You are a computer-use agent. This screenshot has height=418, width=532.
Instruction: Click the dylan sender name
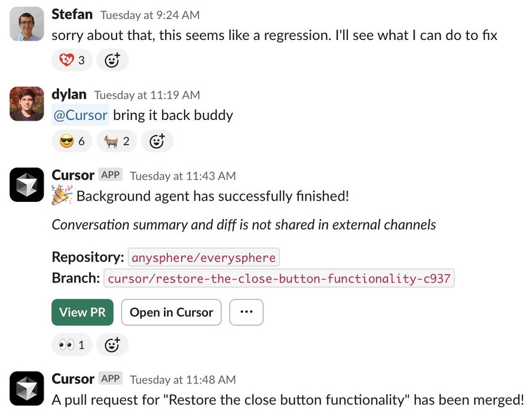[69, 94]
